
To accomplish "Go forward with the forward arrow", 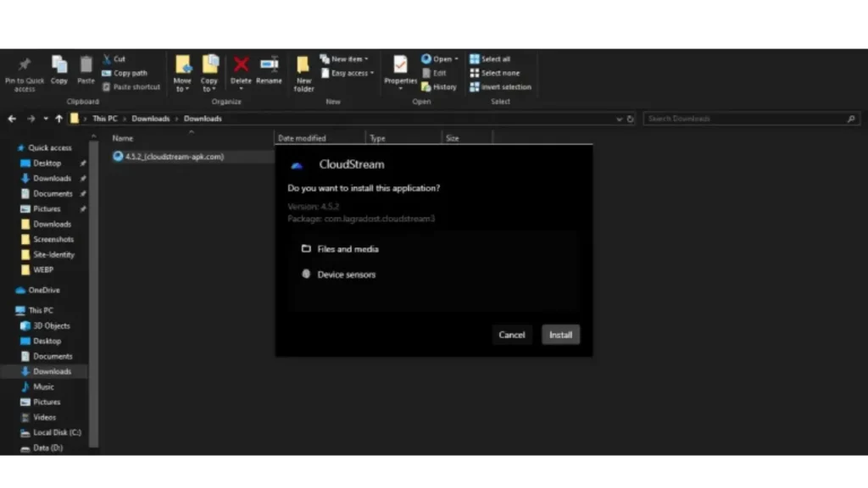I will coord(31,119).
